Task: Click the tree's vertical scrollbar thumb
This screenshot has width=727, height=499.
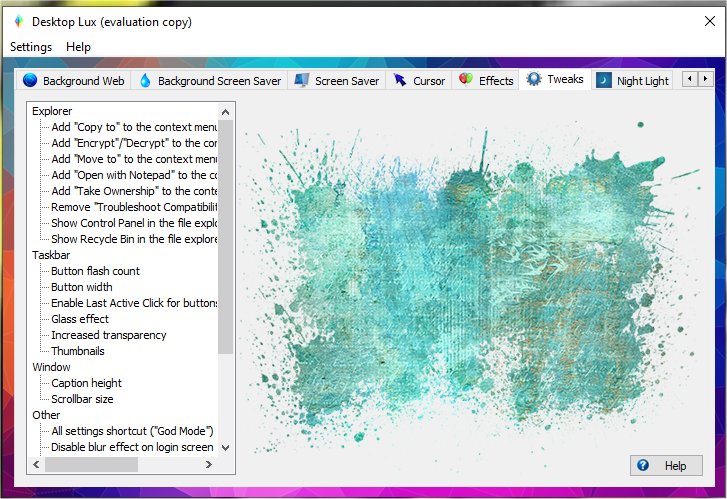Action: pyautogui.click(x=226, y=237)
